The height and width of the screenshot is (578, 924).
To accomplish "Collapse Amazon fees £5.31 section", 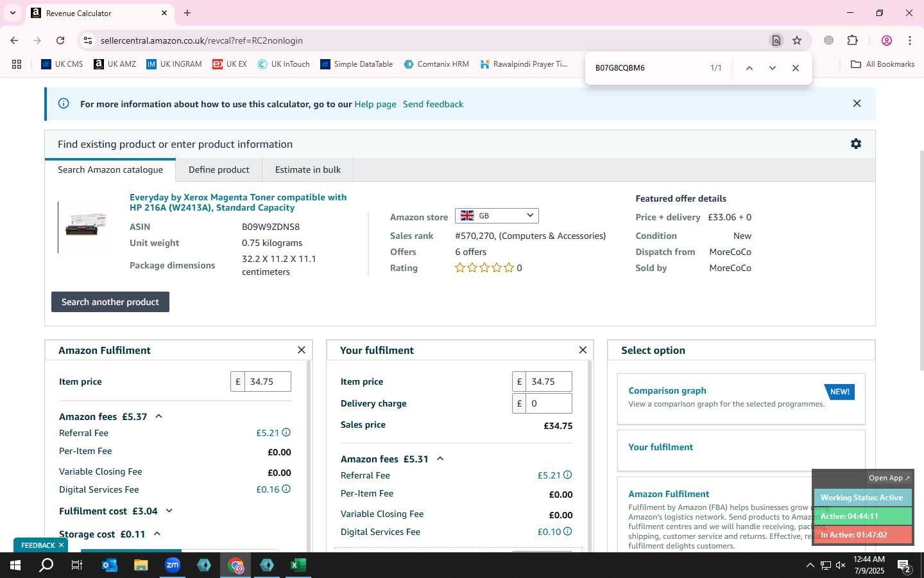I will coord(440,459).
